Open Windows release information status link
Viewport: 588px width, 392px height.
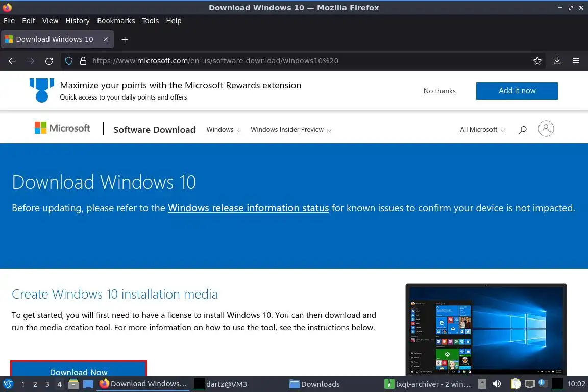tap(248, 208)
